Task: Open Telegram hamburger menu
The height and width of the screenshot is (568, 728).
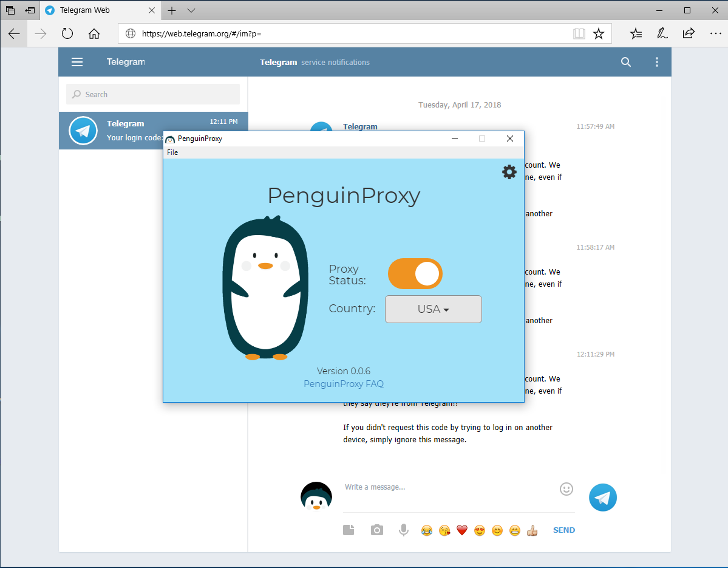Action: pos(77,62)
